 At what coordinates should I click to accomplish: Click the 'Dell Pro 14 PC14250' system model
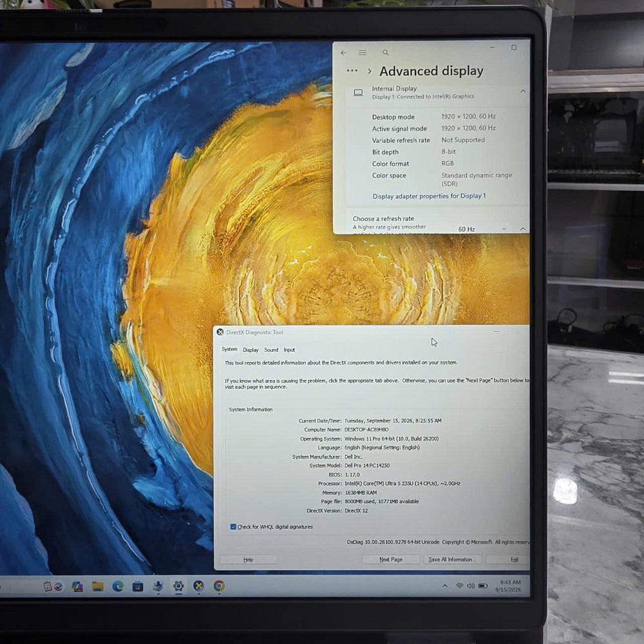(x=367, y=466)
